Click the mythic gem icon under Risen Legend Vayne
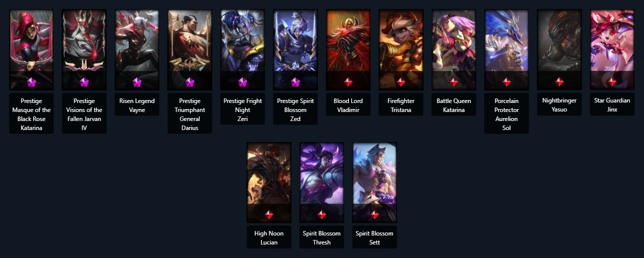This screenshot has height=258, width=644. 137,81
